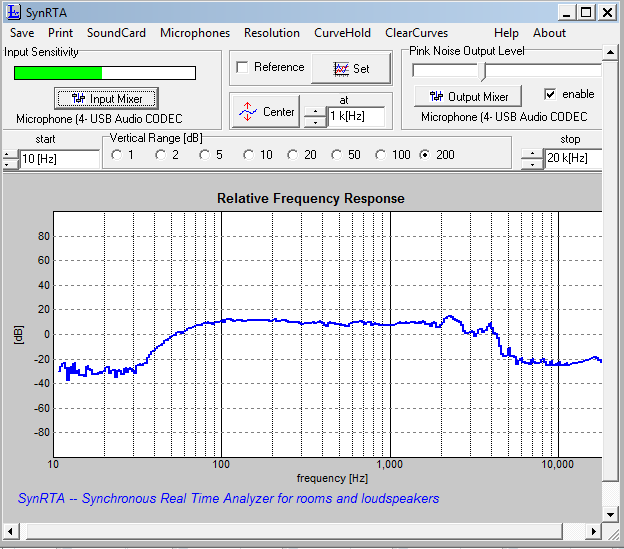The width and height of the screenshot is (624, 549).
Task: Click the horizontal scrollbar right arrow
Action: [594, 531]
